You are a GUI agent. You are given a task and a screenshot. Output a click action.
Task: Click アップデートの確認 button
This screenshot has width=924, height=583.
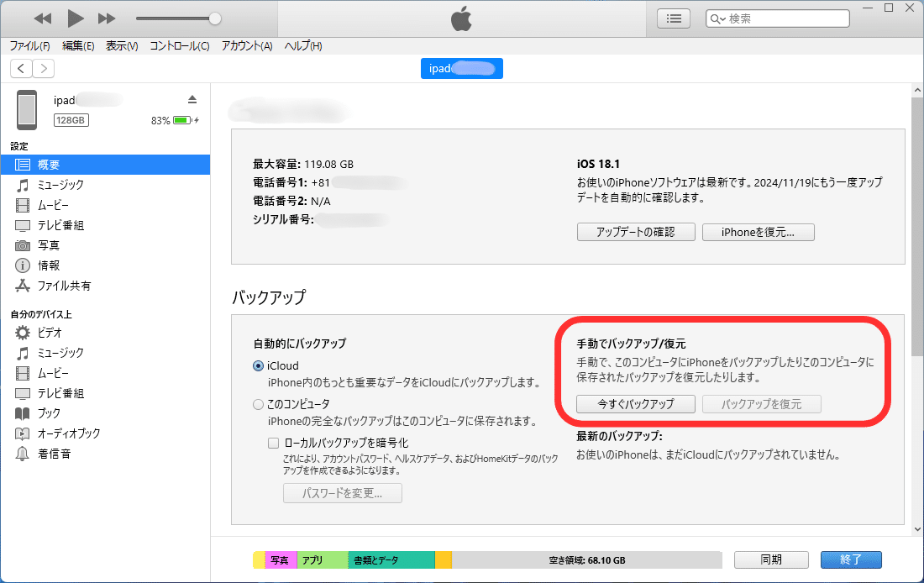pos(636,232)
